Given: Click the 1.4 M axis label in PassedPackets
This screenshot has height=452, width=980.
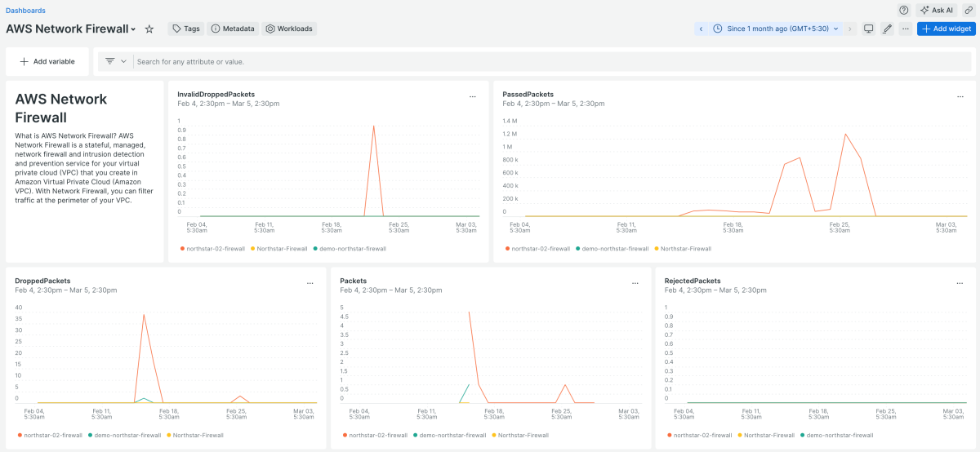Looking at the screenshot, I should tap(510, 121).
